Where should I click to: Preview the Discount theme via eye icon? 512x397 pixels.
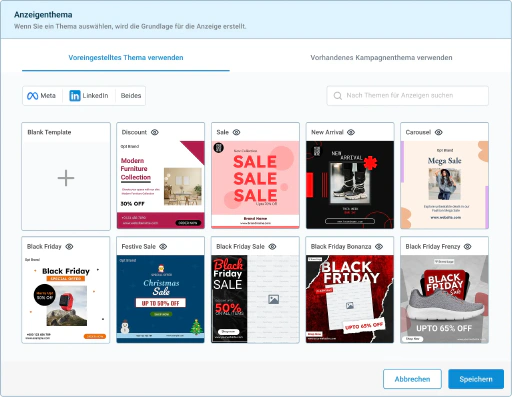click(155, 132)
